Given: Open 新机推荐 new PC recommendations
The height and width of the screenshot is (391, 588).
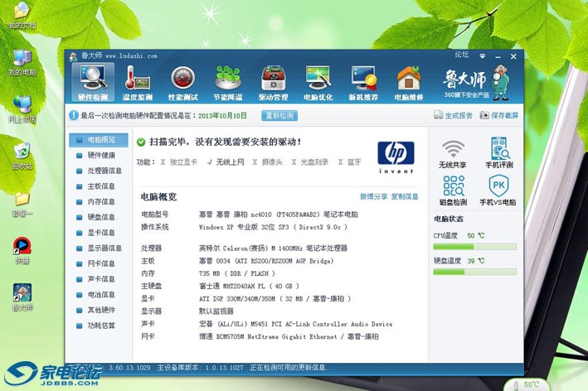Looking at the screenshot, I should tap(363, 82).
